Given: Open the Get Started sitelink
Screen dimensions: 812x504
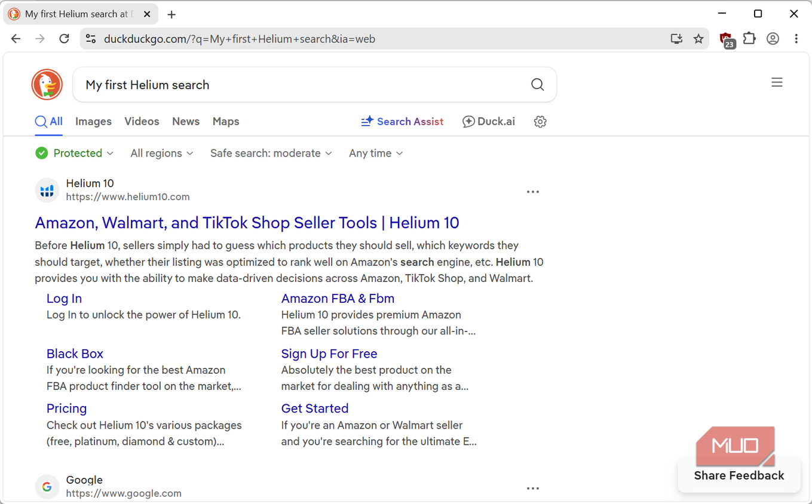Looking at the screenshot, I should [315, 408].
